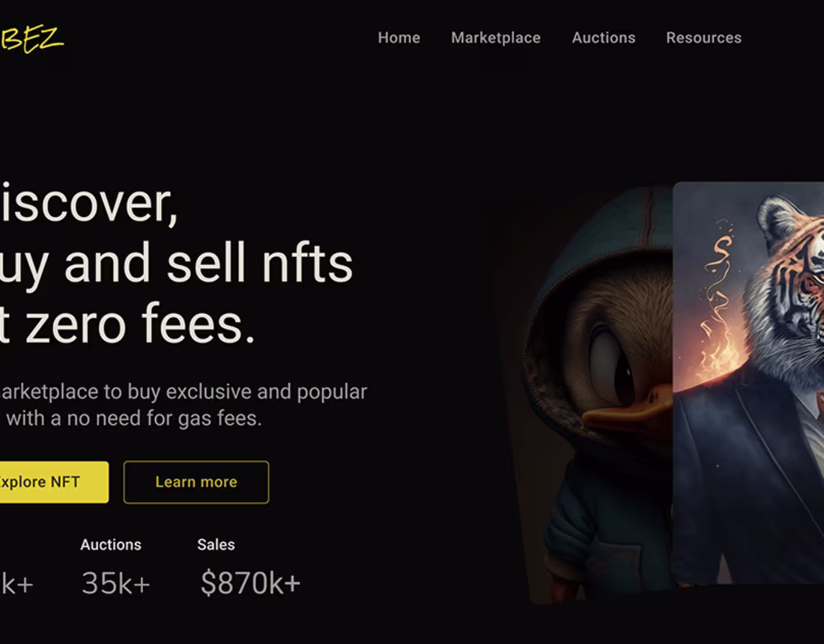Open the Home navigation link
The image size is (824, 644).
coord(399,37)
